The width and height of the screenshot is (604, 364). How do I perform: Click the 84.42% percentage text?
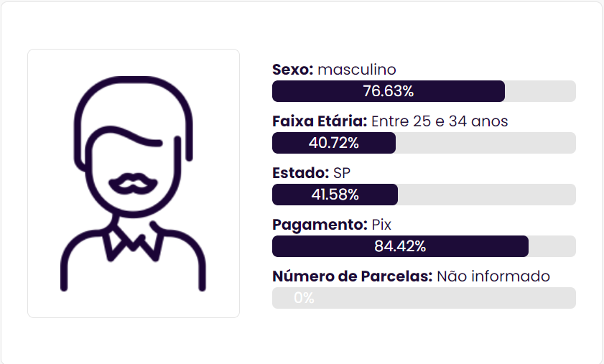pyautogui.click(x=400, y=246)
